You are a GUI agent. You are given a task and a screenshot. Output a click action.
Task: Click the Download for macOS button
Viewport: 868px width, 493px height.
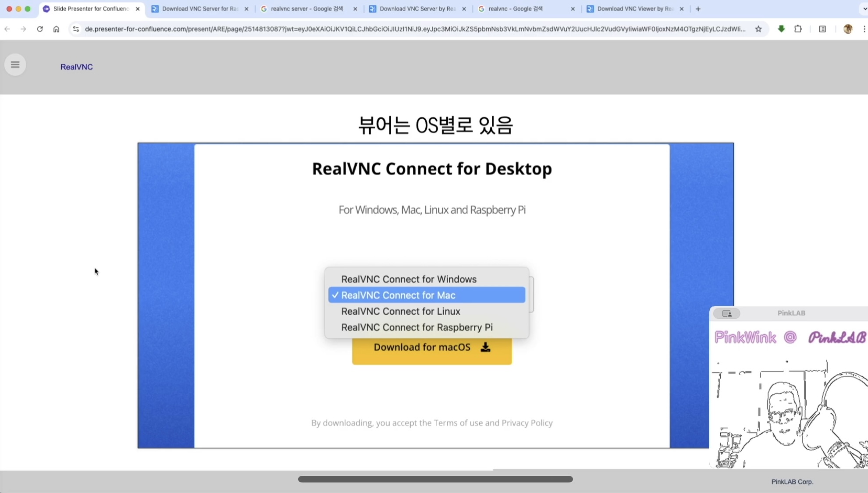(431, 348)
